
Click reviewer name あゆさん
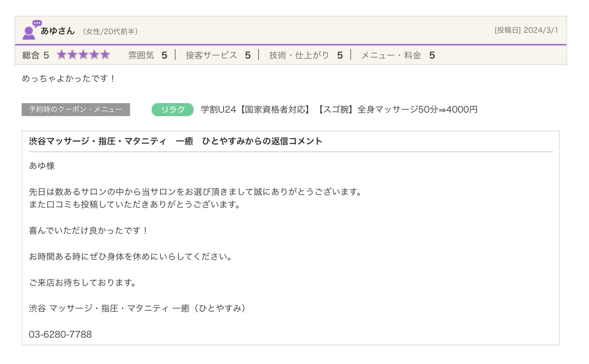(58, 31)
